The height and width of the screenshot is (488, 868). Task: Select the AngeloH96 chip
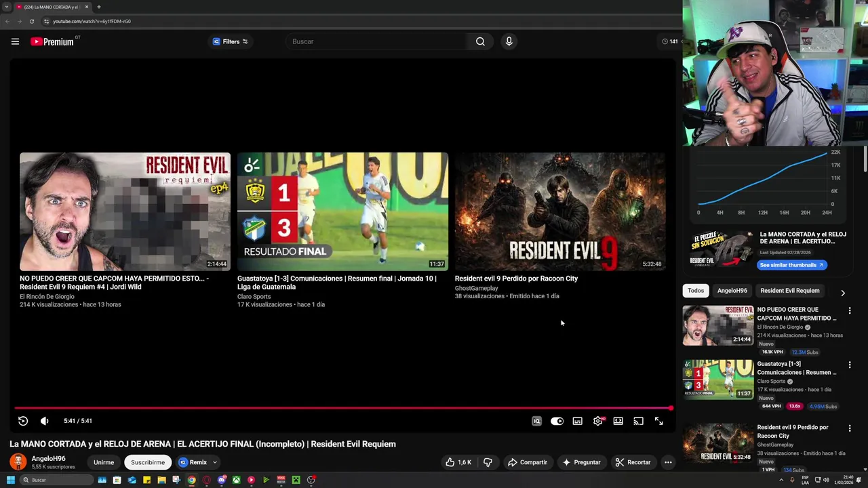click(x=732, y=291)
